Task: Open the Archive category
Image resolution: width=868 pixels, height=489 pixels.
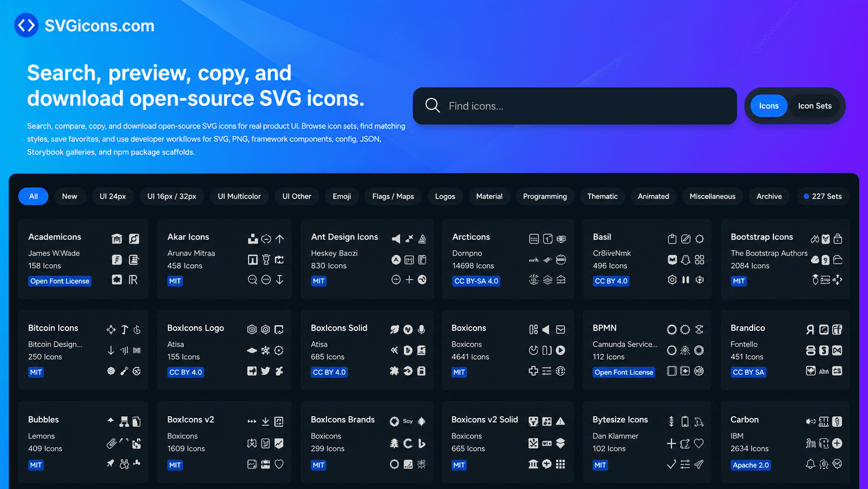Action: click(769, 196)
